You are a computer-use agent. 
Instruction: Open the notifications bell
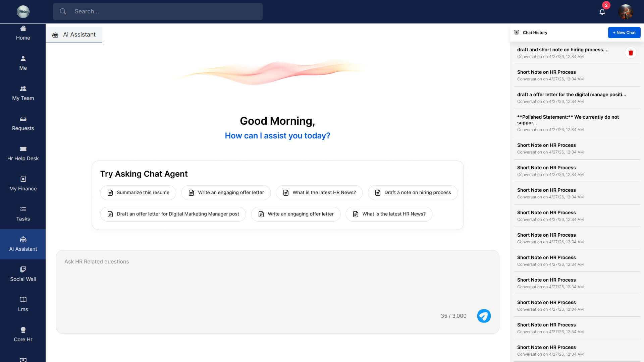(x=602, y=12)
